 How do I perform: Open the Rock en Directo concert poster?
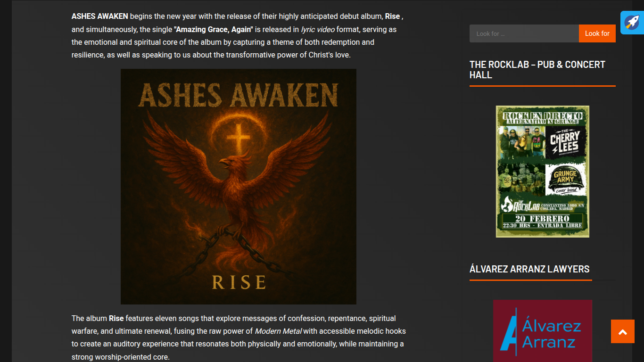coord(543,172)
